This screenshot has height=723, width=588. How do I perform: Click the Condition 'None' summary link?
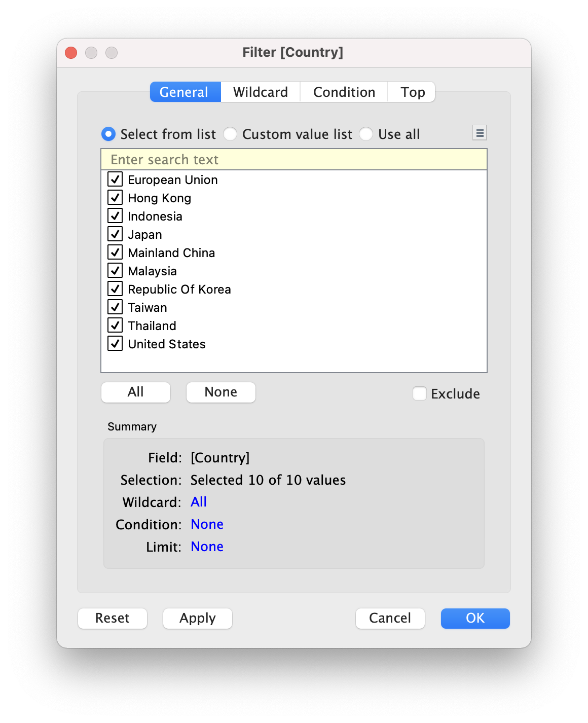click(207, 524)
